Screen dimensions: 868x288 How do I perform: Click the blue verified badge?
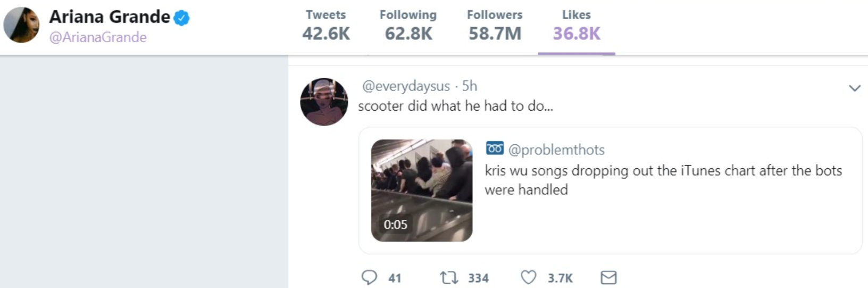point(181,18)
